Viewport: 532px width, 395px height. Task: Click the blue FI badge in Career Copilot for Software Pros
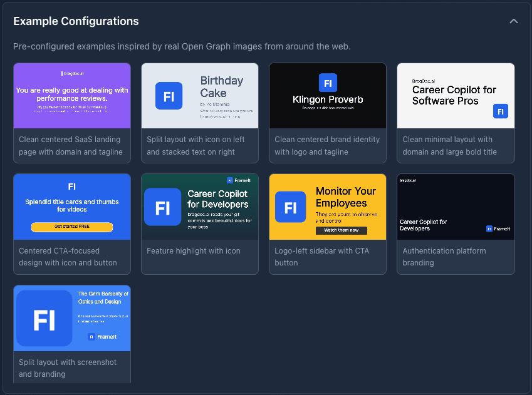coord(501,111)
